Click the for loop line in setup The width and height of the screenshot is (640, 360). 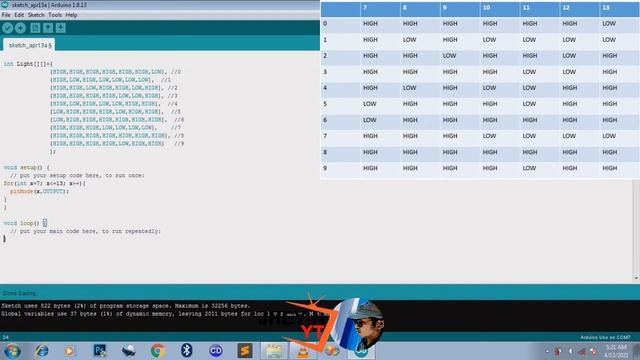pyautogui.click(x=44, y=183)
